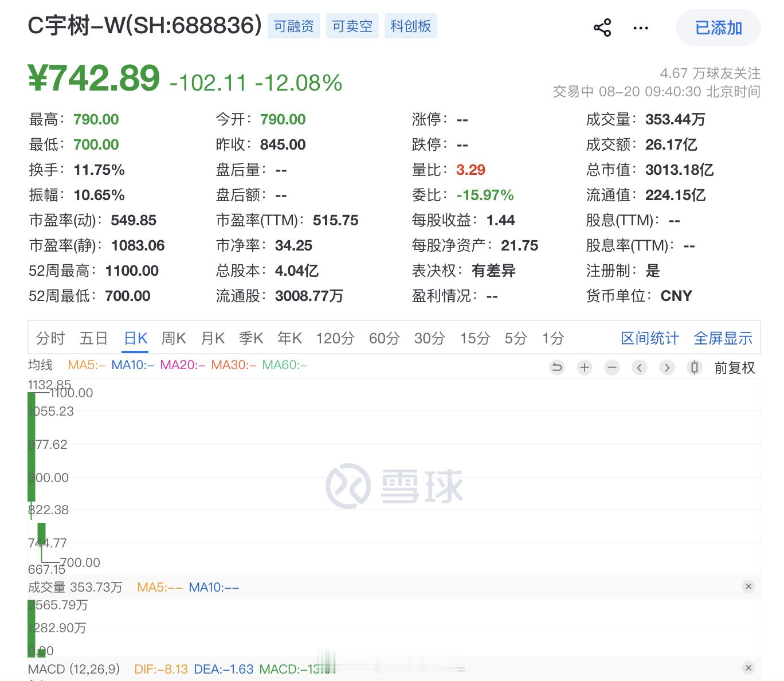The width and height of the screenshot is (784, 681).
Task: Click the MACD (12,26,9) label
Action: coord(74,669)
